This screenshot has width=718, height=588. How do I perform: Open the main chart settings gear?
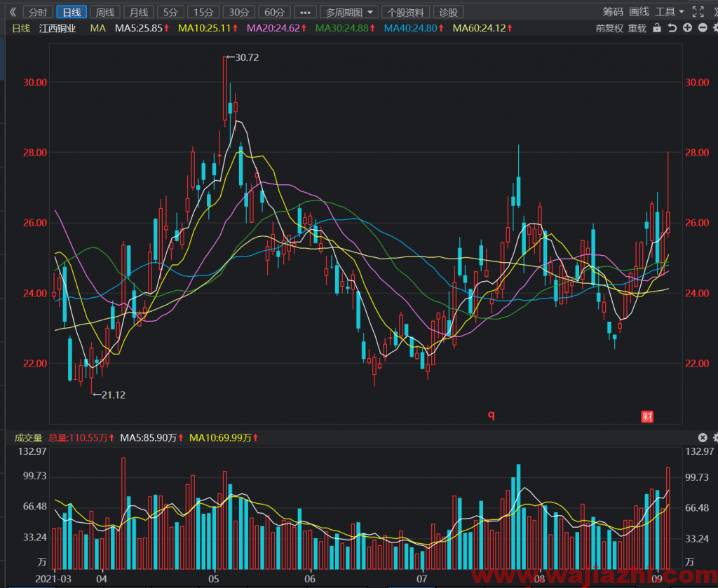click(x=715, y=28)
